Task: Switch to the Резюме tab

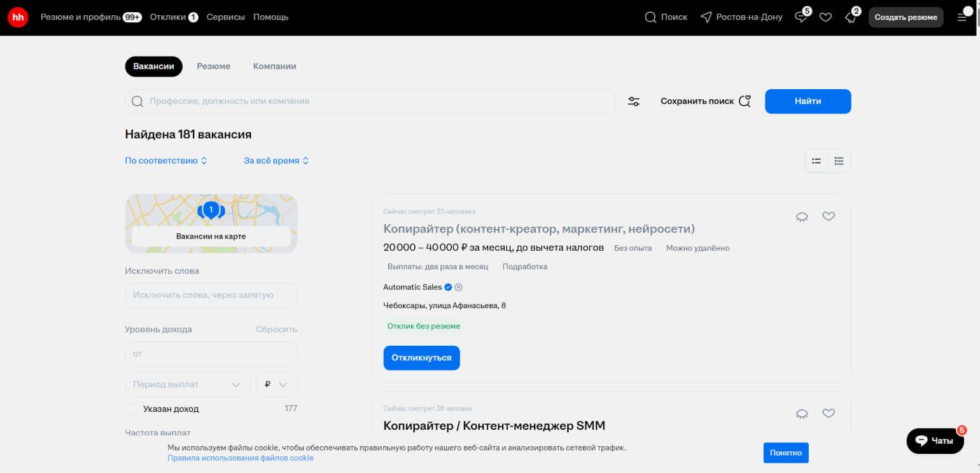Action: point(213,66)
